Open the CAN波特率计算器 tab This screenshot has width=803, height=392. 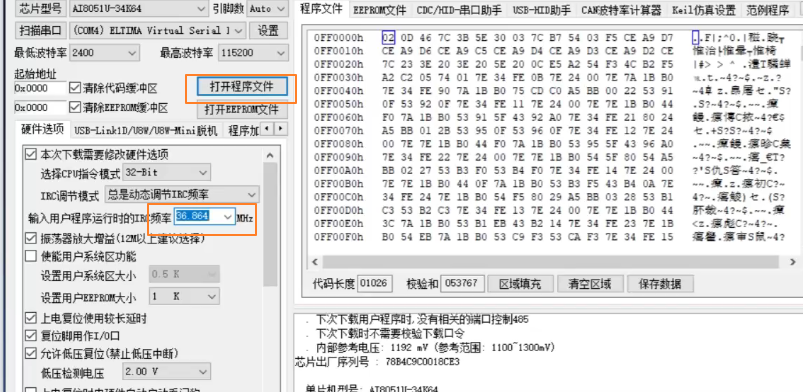[x=621, y=10]
